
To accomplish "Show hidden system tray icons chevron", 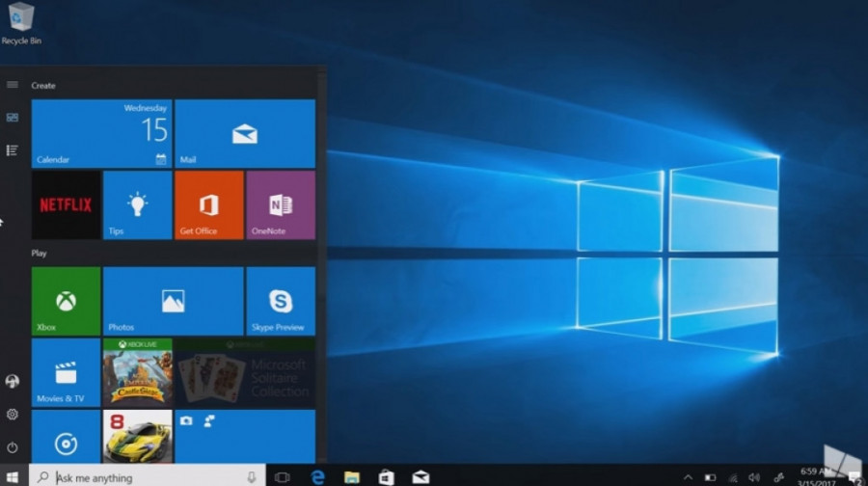I will click(x=688, y=477).
